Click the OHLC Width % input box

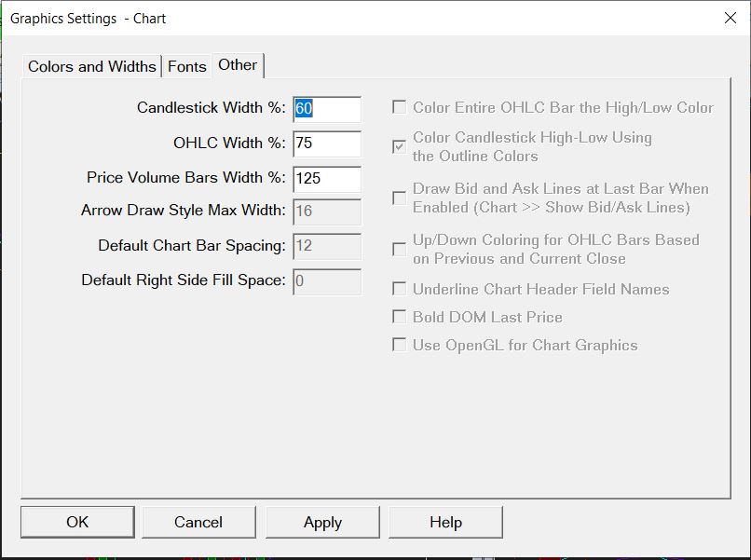(x=326, y=143)
